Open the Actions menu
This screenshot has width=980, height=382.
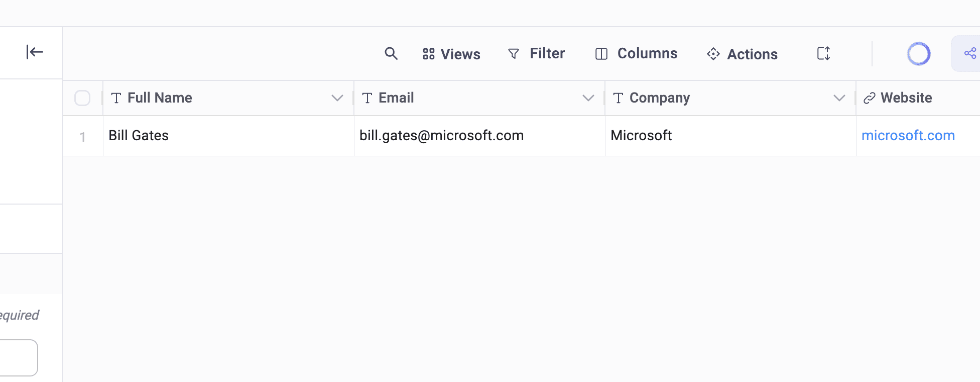pyautogui.click(x=742, y=54)
